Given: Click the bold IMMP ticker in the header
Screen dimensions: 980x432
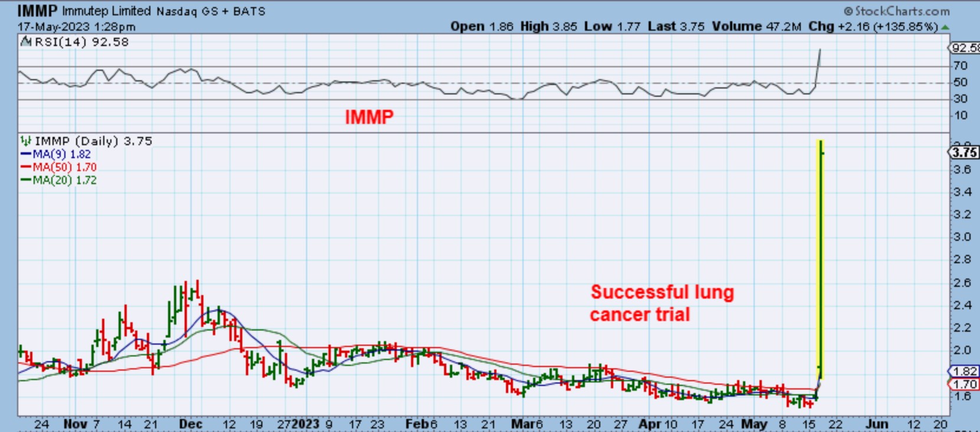Looking at the screenshot, I should coord(37,11).
